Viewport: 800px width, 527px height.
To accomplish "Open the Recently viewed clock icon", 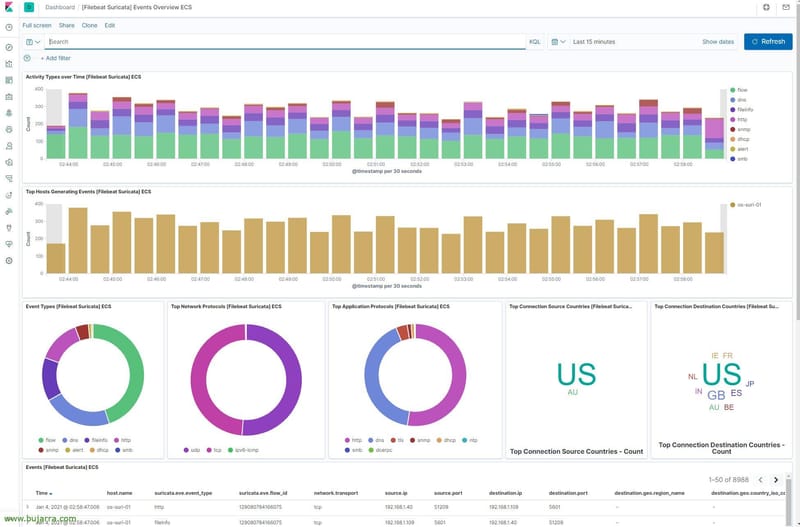I will tap(9, 27).
